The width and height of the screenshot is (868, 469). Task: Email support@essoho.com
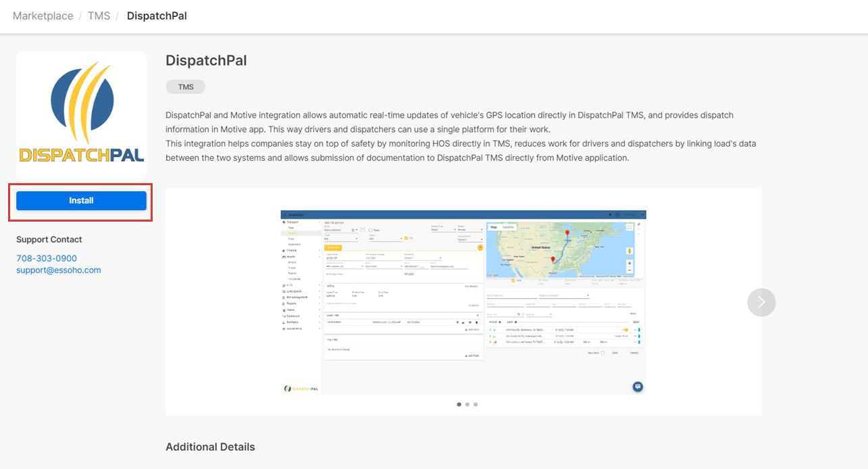(59, 270)
